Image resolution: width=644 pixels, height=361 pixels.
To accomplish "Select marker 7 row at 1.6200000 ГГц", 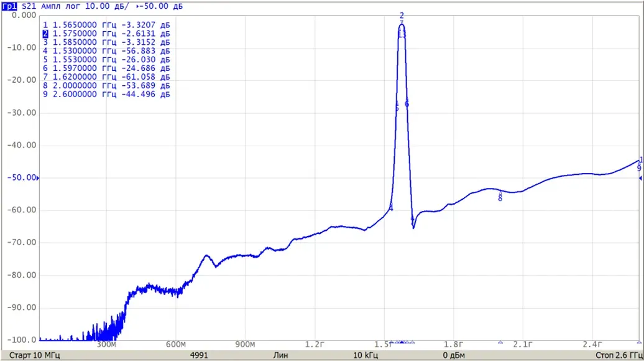I will [106, 77].
